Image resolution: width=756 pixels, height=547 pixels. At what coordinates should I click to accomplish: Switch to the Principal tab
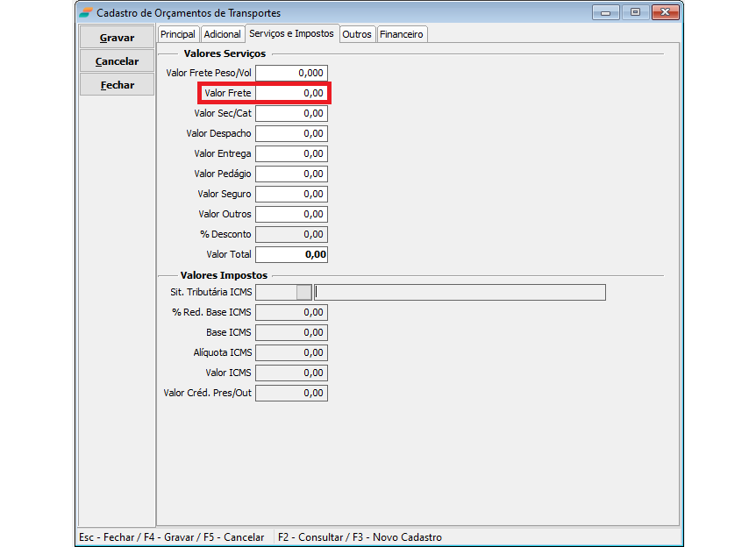pyautogui.click(x=178, y=34)
